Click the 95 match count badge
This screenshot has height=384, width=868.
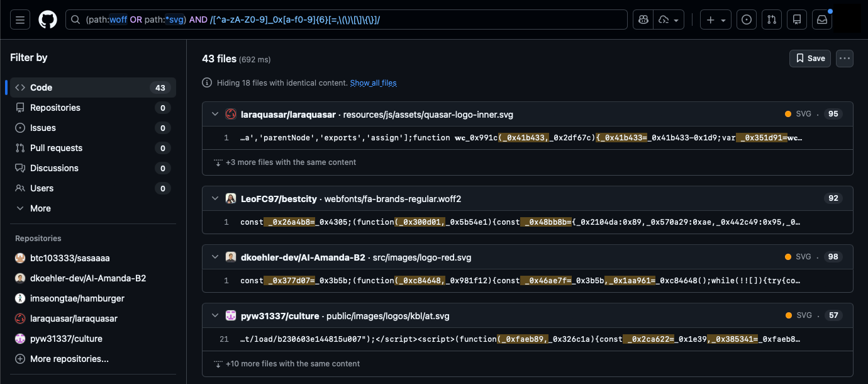tap(833, 114)
